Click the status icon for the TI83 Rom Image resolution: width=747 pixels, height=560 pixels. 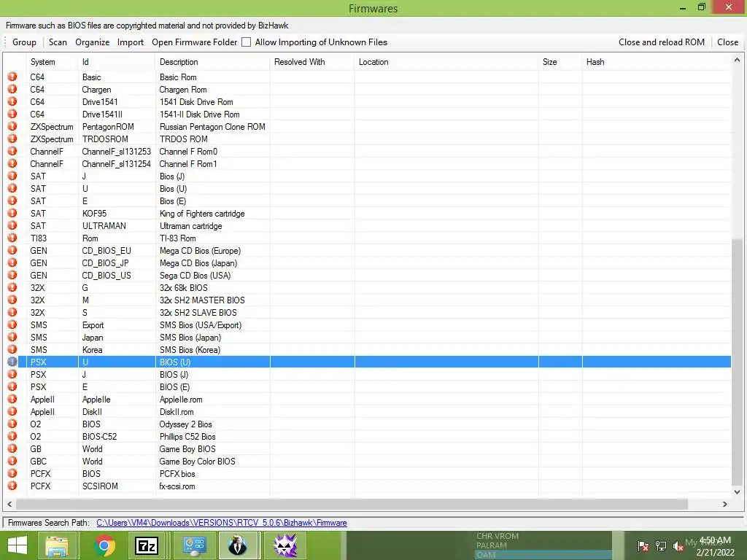coord(12,238)
